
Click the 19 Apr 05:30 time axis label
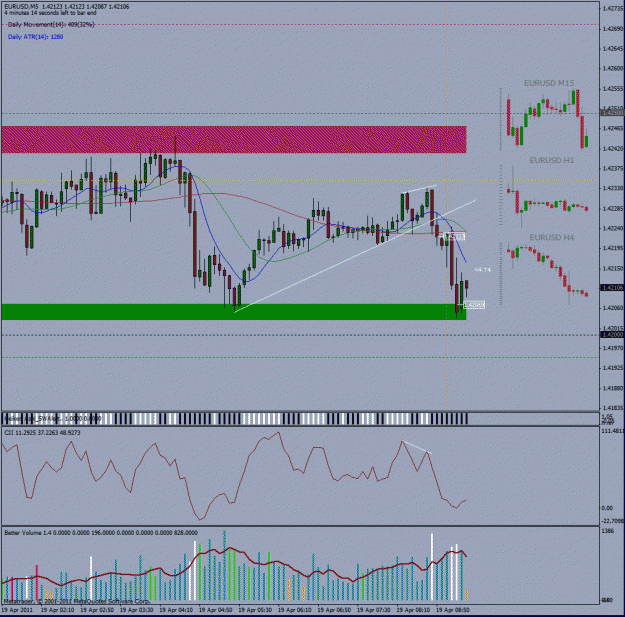pos(255,610)
